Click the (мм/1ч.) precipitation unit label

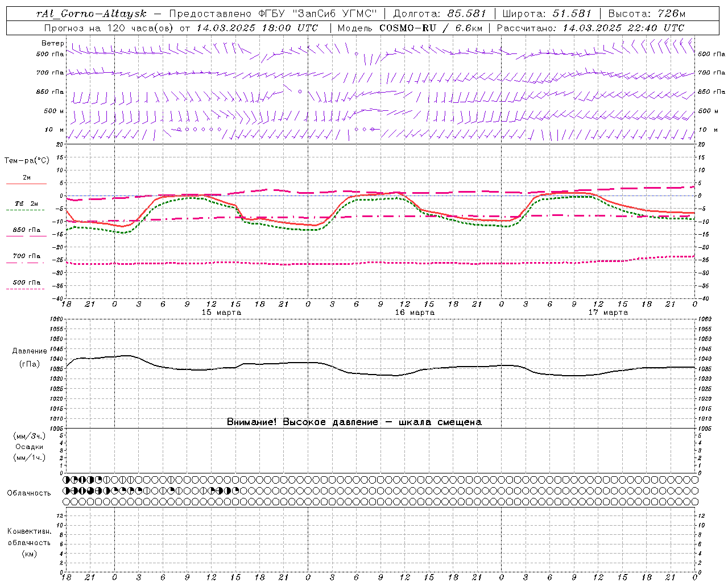pos(30,458)
